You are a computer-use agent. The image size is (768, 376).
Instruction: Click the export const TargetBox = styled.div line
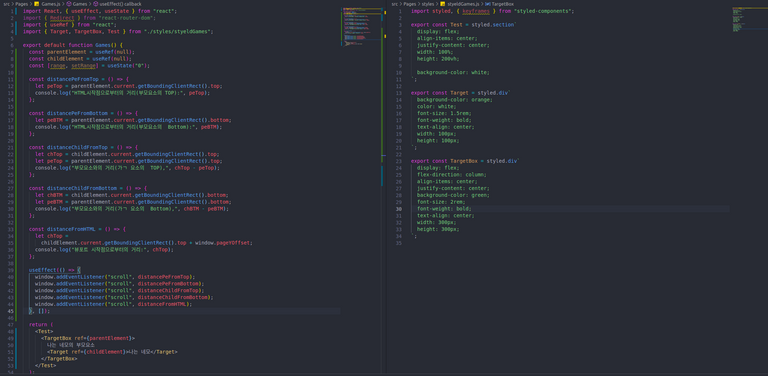pyautogui.click(x=465, y=161)
